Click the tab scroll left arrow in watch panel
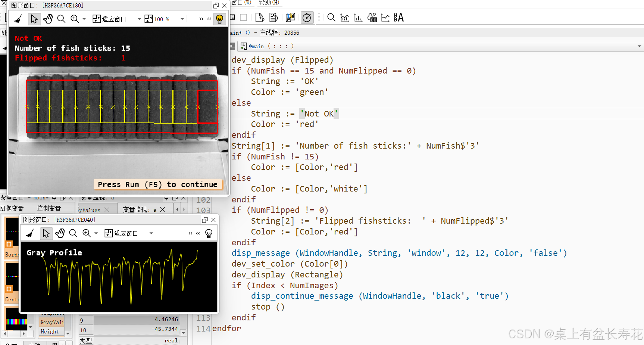The image size is (644, 345). point(178,209)
